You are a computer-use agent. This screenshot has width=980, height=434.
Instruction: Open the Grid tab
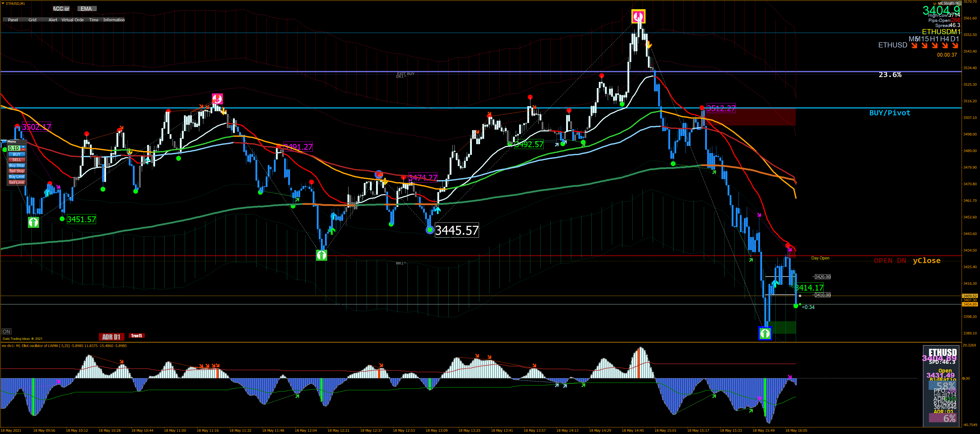click(33, 20)
